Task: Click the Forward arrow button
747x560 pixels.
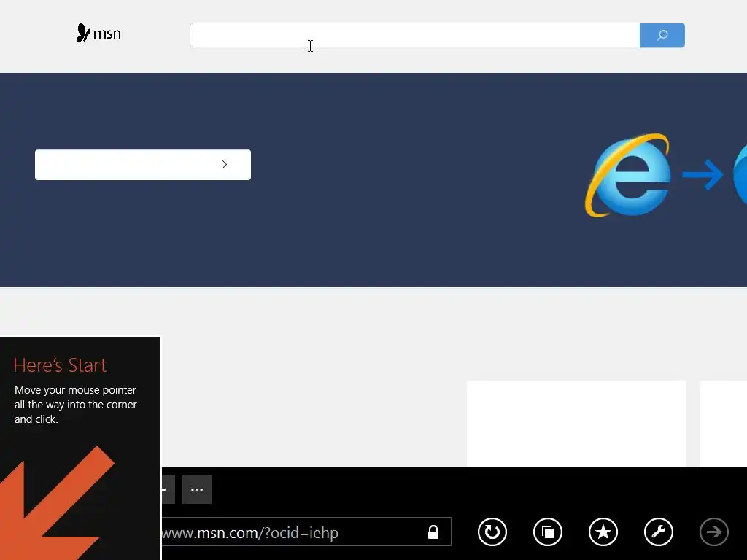Action: coord(714,532)
